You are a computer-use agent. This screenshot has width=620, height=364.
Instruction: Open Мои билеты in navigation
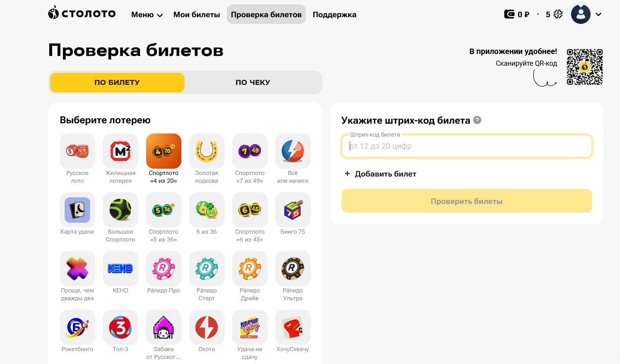pyautogui.click(x=197, y=14)
